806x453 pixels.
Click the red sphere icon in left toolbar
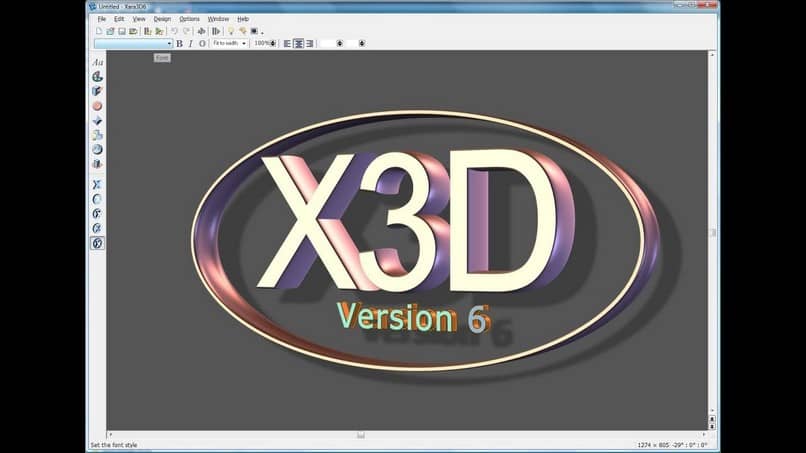point(97,106)
